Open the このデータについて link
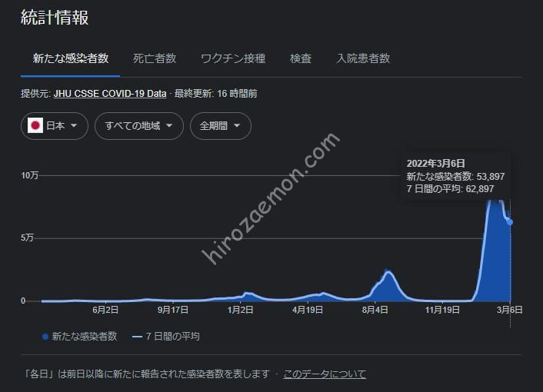 (325, 374)
